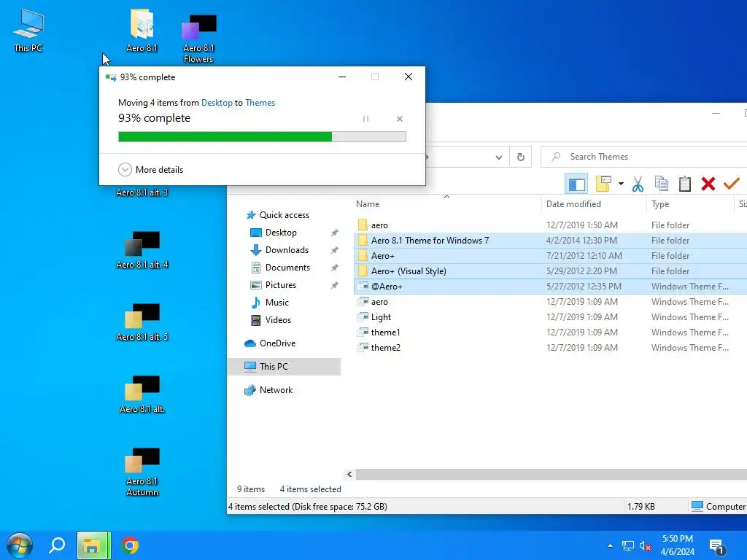Click the select items toolbar icon
The width and height of the screenshot is (747, 560).
click(603, 184)
